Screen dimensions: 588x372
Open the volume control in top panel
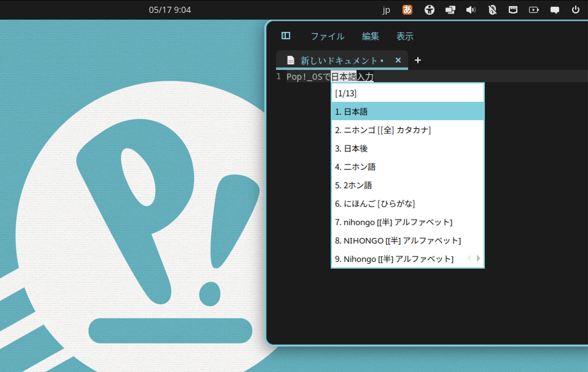[471, 10]
